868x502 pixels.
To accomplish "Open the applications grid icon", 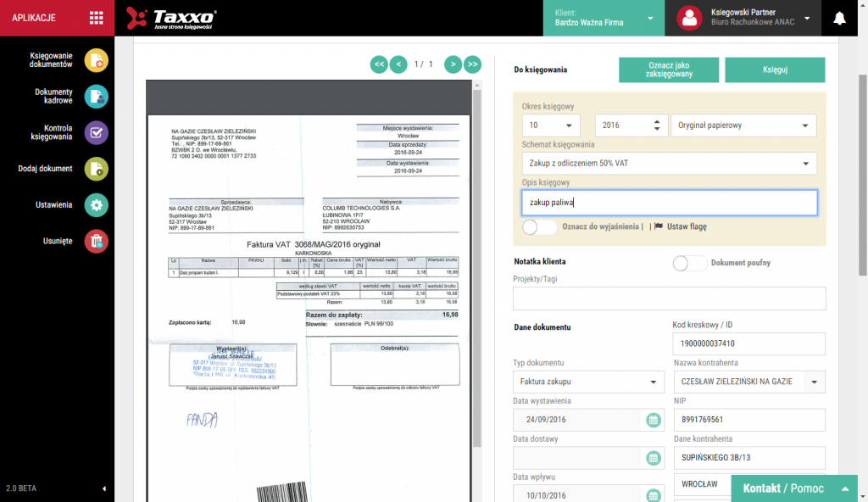I will coord(97,18).
